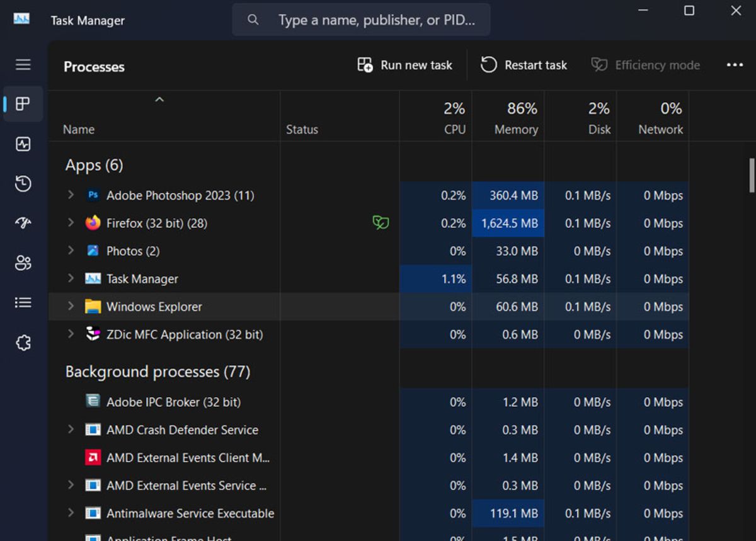Click the Firefox app icon
This screenshot has height=541, width=756.
[93, 223]
